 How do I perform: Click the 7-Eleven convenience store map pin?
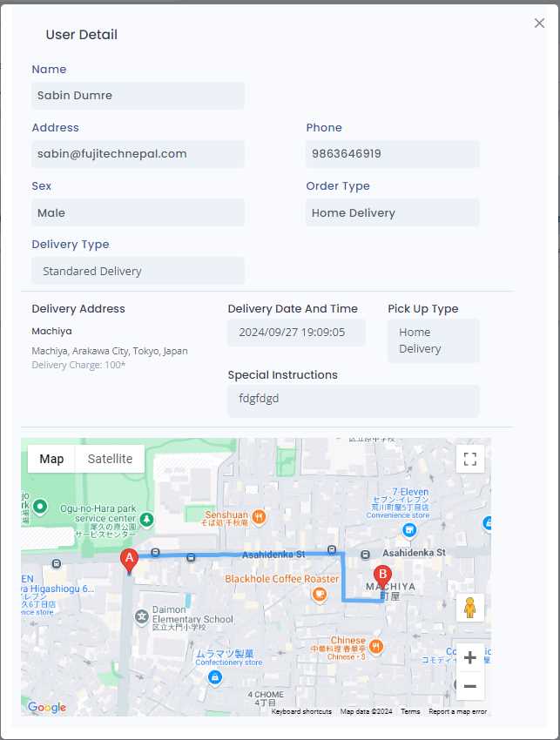pos(408,529)
